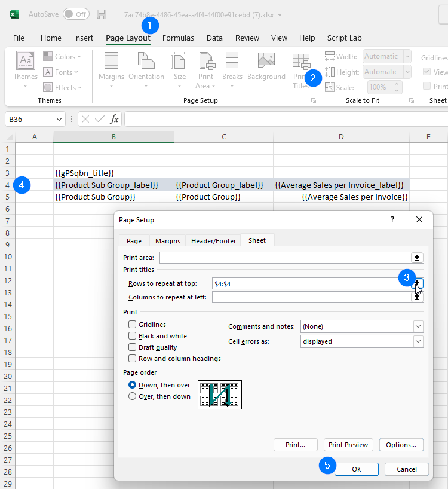Image resolution: width=448 pixels, height=489 pixels.
Task: Open the paper Size menu
Action: click(179, 69)
